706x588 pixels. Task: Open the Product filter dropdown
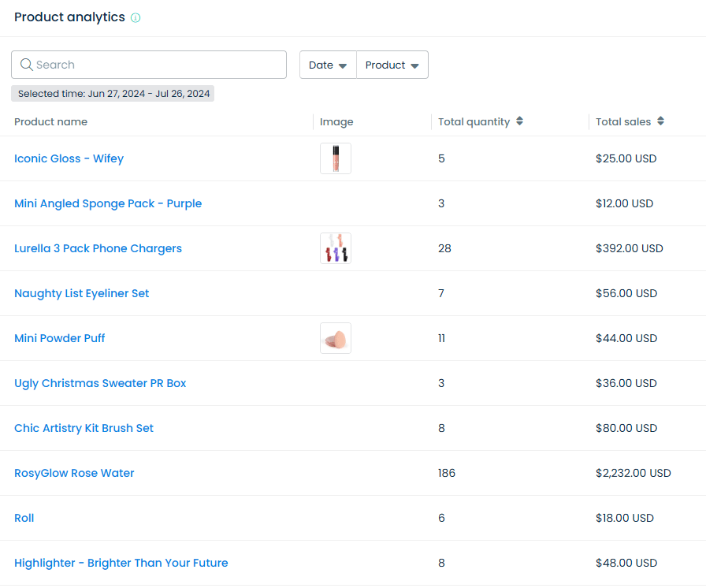click(x=392, y=65)
